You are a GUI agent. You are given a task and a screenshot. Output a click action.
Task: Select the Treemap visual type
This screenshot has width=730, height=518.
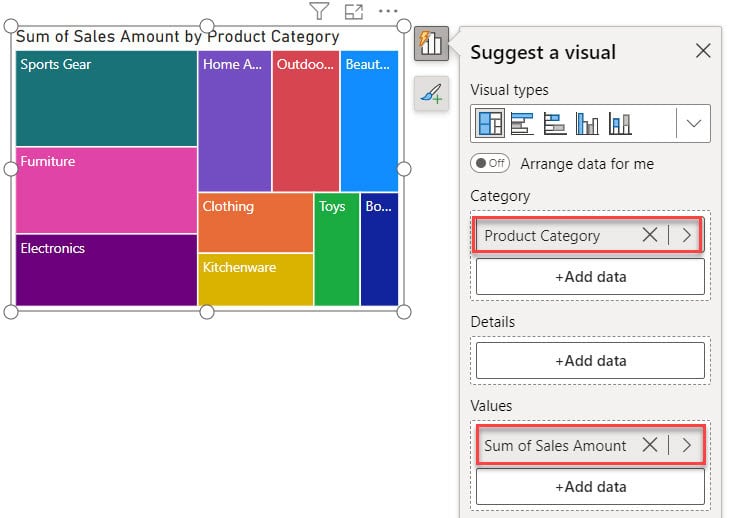click(x=490, y=123)
